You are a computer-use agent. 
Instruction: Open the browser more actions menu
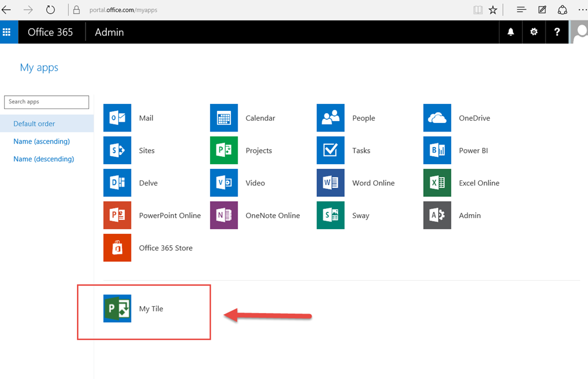[582, 10]
